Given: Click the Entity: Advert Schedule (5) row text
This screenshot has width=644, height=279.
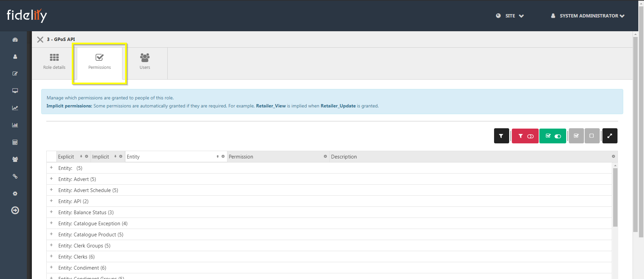Looking at the screenshot, I should coord(88,190).
